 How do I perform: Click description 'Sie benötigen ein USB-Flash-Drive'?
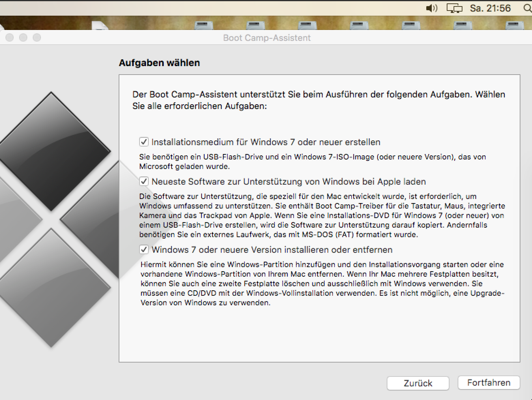point(313,161)
